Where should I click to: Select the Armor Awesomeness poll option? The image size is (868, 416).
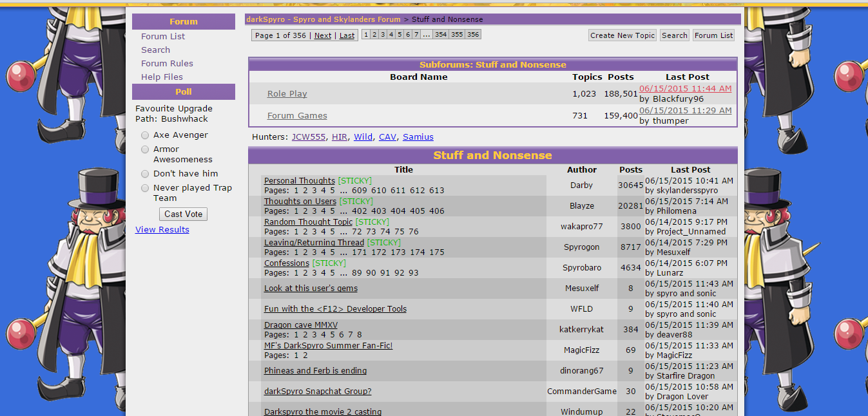click(145, 149)
